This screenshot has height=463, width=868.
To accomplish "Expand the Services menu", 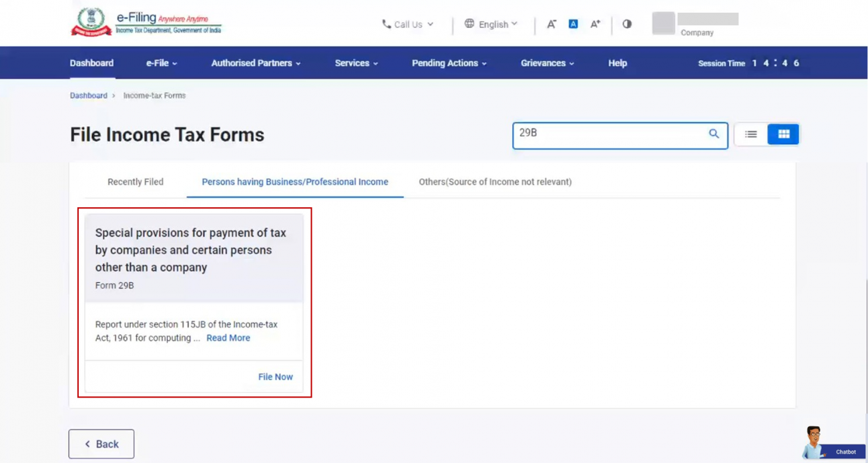I will pyautogui.click(x=355, y=63).
